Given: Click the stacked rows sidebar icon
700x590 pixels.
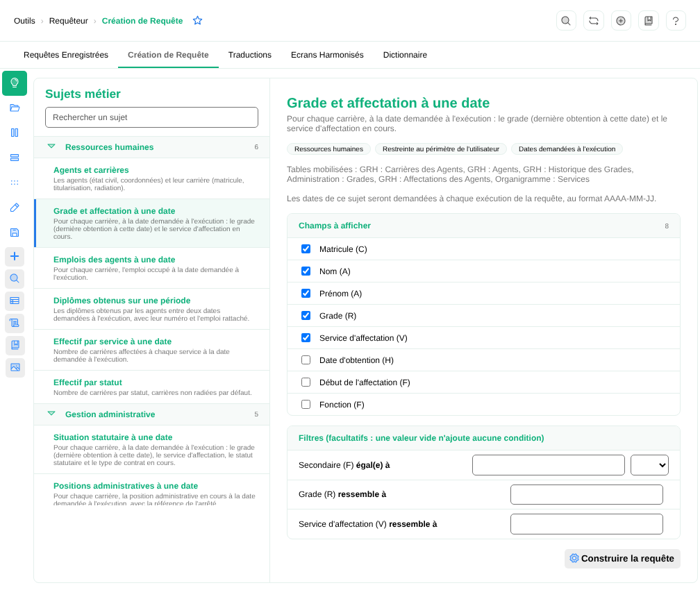Looking at the screenshot, I should click(15, 158).
